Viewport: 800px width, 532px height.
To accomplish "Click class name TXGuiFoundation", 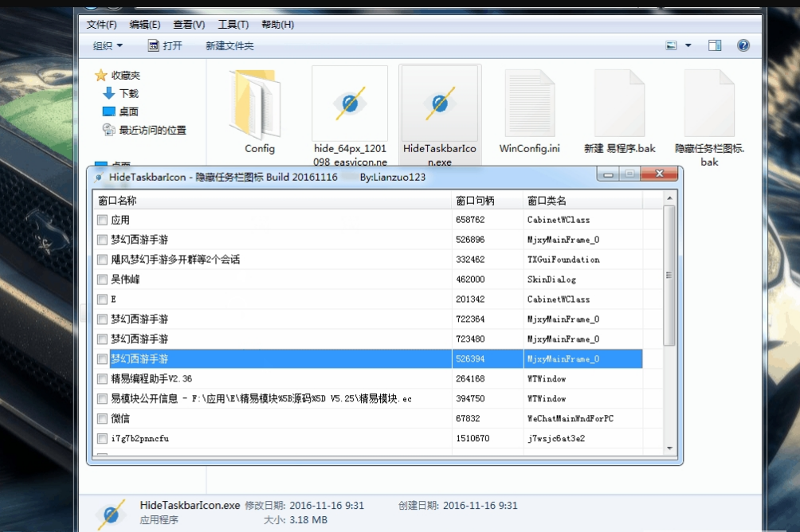I will (x=563, y=260).
